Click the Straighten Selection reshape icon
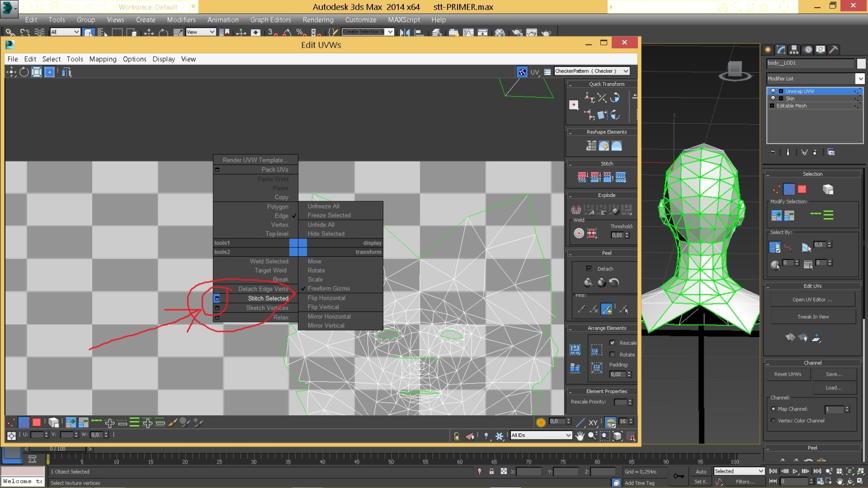The width and height of the screenshot is (868, 488). coord(591,145)
